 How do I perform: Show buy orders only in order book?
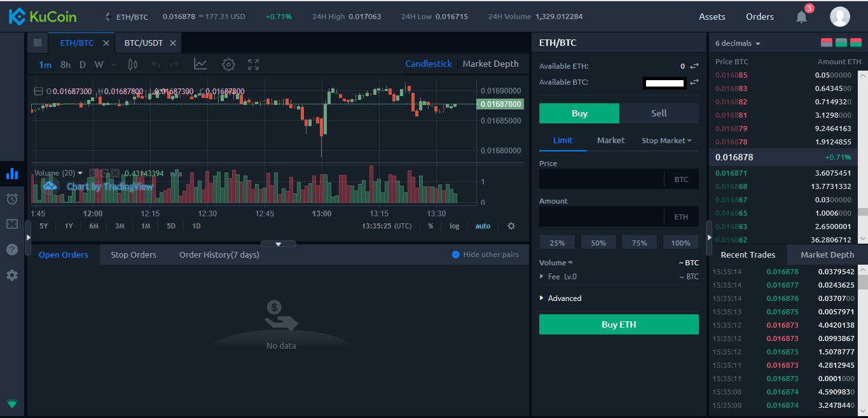[841, 43]
